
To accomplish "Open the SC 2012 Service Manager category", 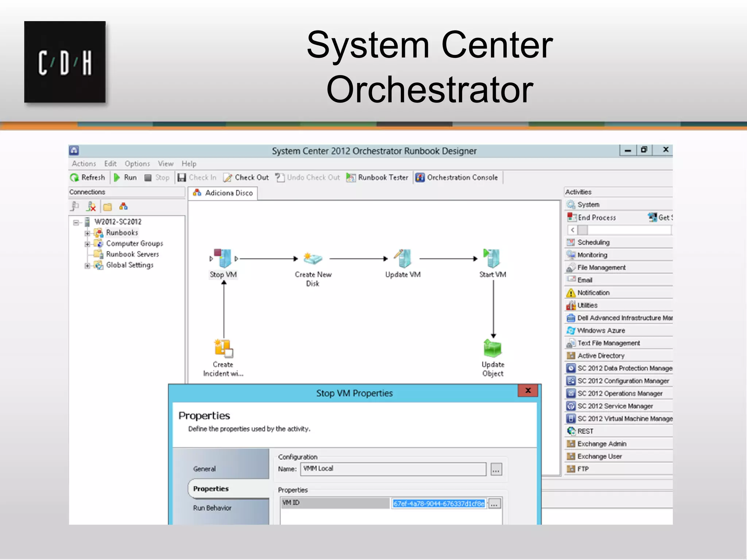I will pyautogui.click(x=619, y=406).
